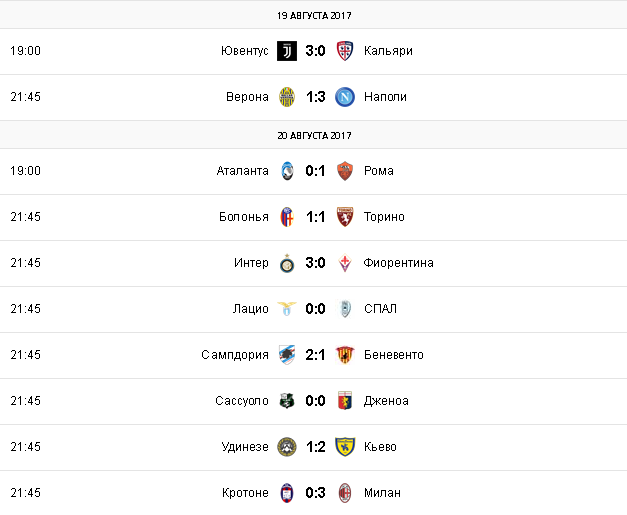Click the Atalanta club logo
Viewport: 627px width, 515px height.
(287, 171)
